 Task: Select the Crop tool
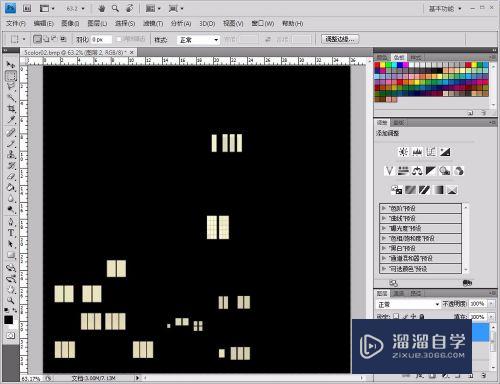11,109
